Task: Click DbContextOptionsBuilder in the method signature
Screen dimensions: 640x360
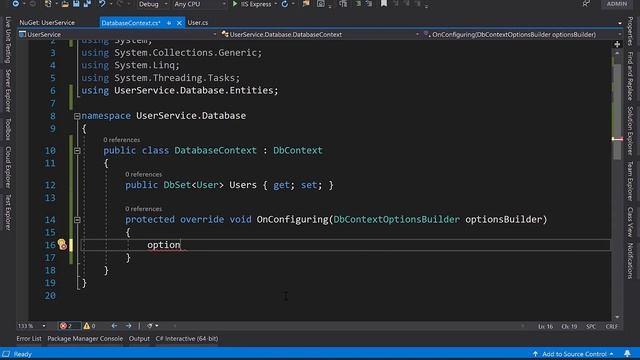Action: [x=396, y=220]
